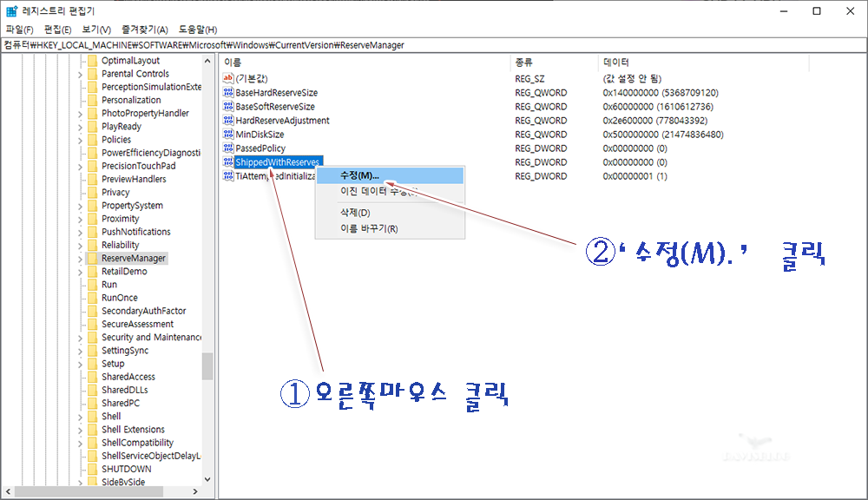Click the Privacy folder icon
The image size is (868, 500).
[x=93, y=192]
